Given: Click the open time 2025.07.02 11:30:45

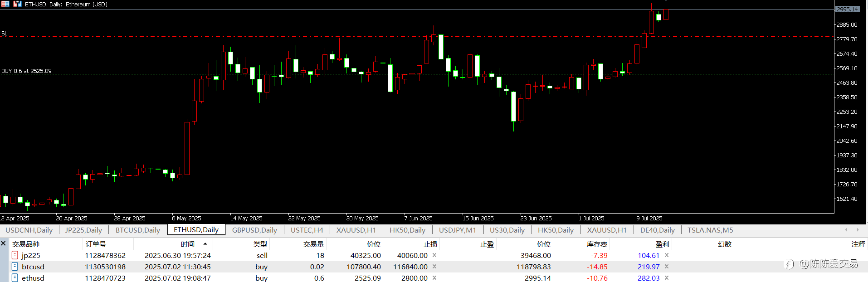Looking at the screenshot, I should (x=178, y=267).
